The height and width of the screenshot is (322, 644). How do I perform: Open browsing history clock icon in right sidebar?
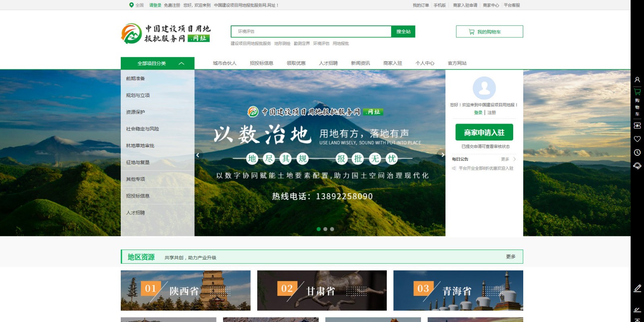637,153
